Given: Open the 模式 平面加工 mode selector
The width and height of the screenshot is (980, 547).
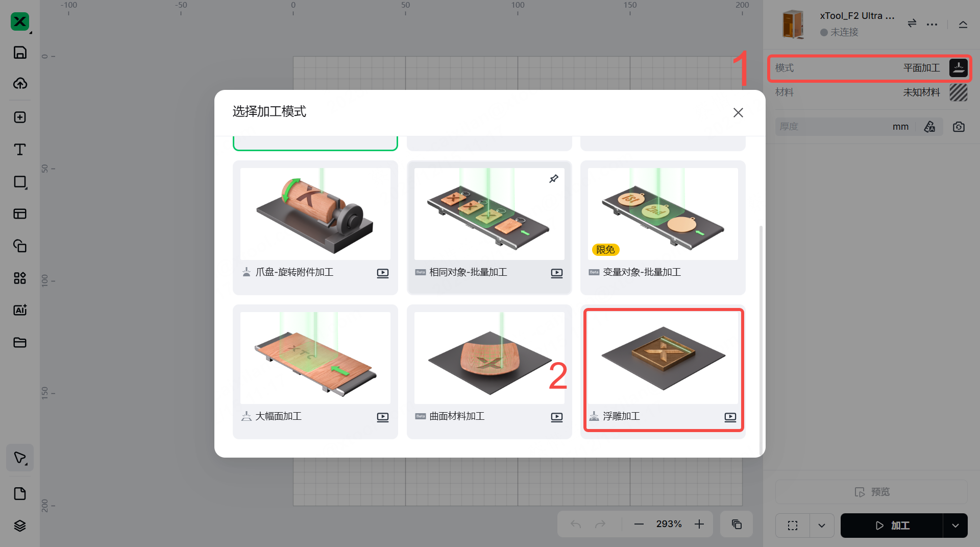Looking at the screenshot, I should coord(870,68).
